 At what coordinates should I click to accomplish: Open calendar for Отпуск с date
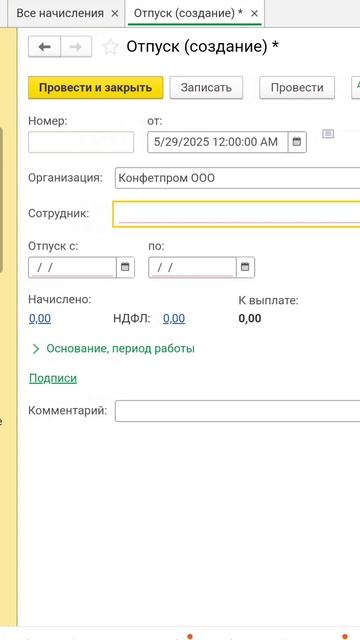click(x=125, y=267)
